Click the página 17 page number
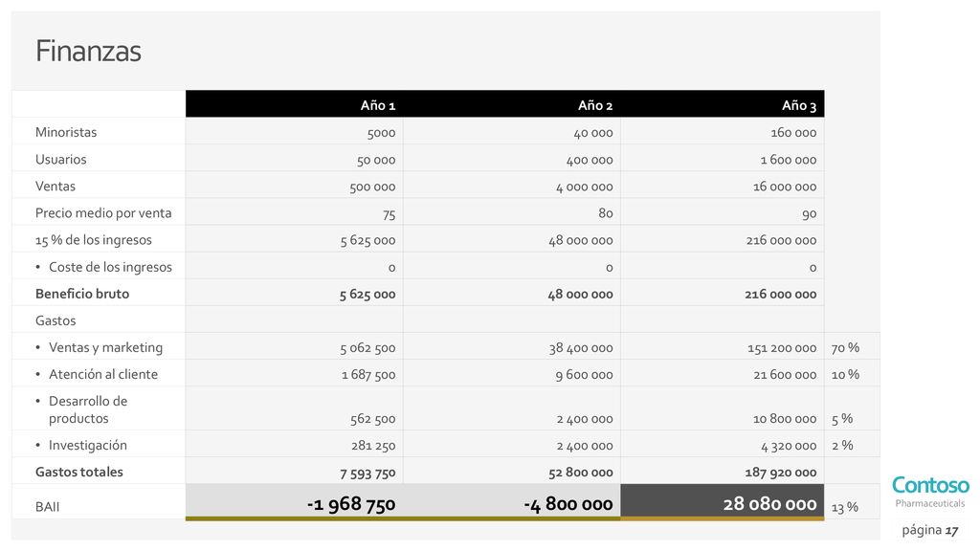 coord(930,530)
